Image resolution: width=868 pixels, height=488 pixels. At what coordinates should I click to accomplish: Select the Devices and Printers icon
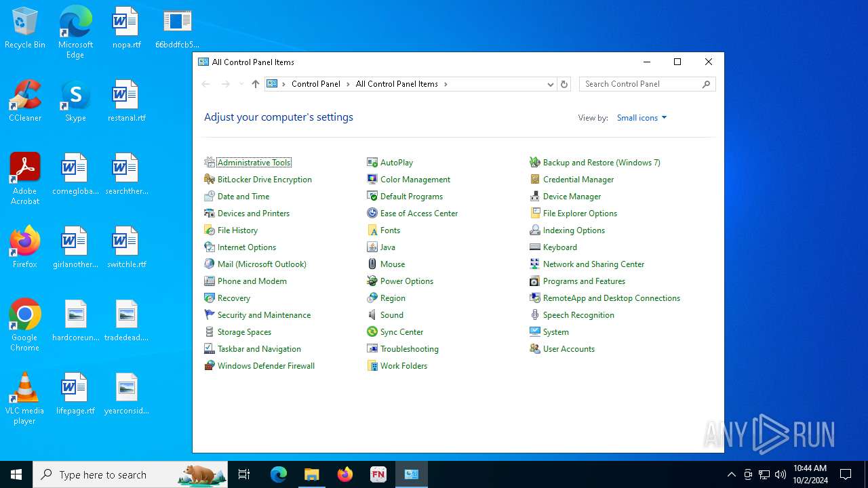tap(210, 213)
